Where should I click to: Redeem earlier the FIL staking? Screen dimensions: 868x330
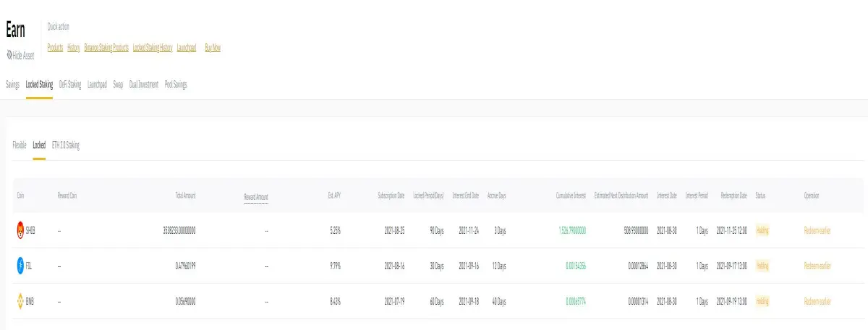pyautogui.click(x=817, y=266)
